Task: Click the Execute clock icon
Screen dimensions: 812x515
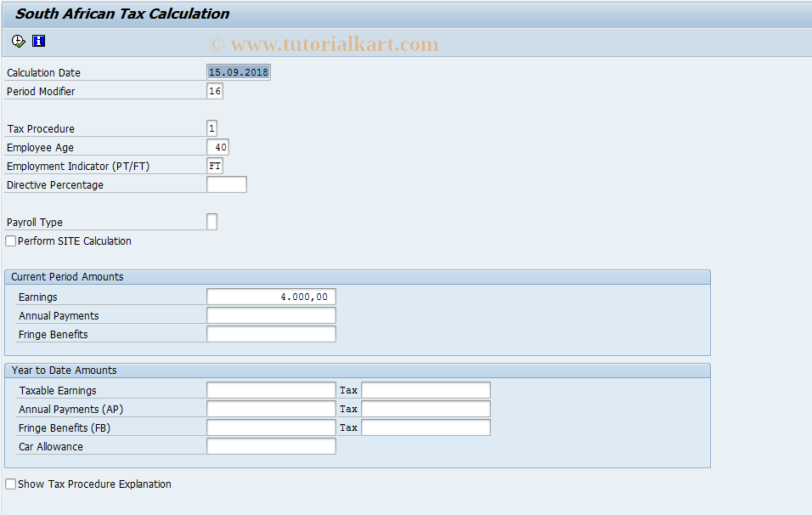Action: click(18, 42)
